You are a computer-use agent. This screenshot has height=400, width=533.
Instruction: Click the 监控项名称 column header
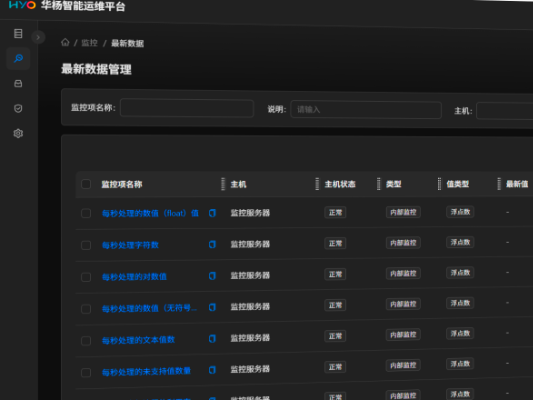pos(122,184)
